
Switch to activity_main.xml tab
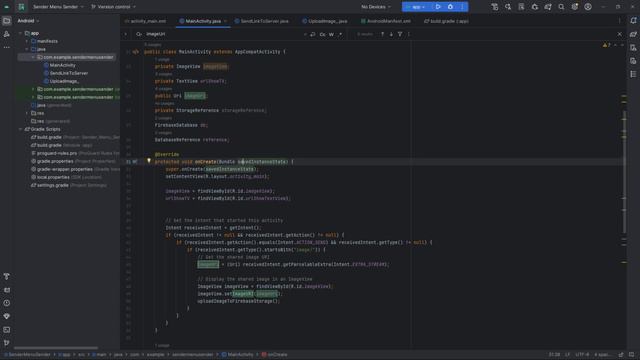[146, 21]
